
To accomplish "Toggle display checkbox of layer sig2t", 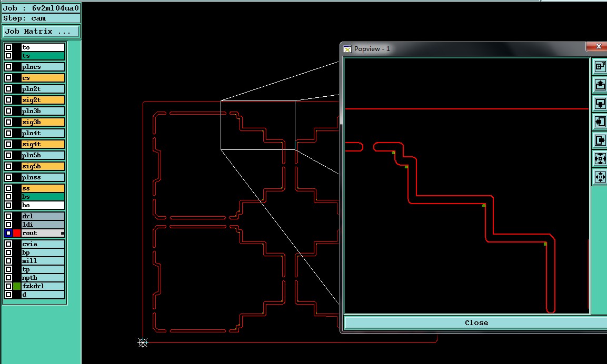I will 8,100.
